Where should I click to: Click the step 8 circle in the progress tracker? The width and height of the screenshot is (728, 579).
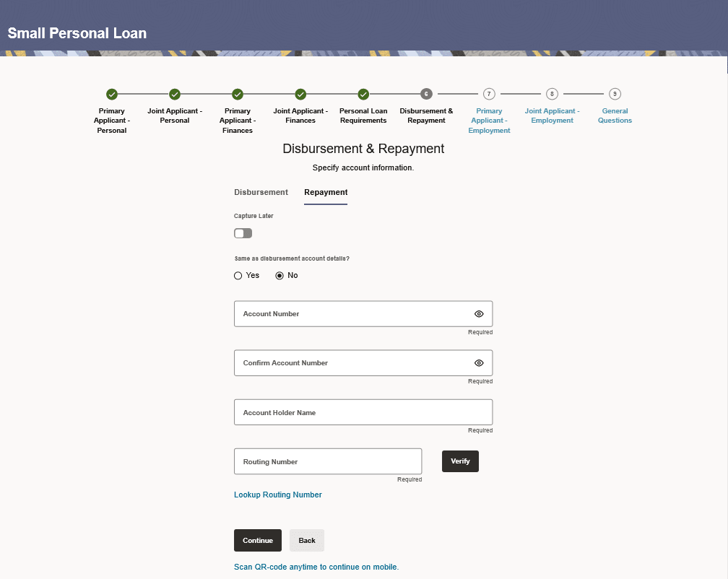(552, 94)
